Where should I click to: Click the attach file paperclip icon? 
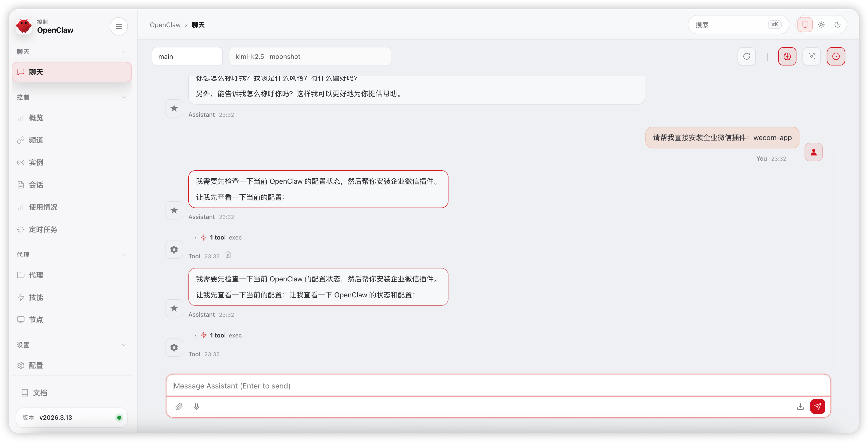click(179, 406)
